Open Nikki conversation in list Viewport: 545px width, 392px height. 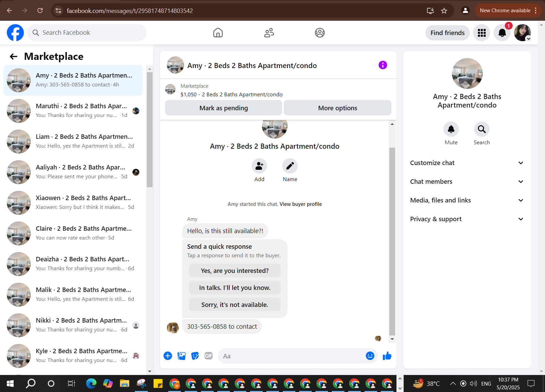click(x=73, y=325)
